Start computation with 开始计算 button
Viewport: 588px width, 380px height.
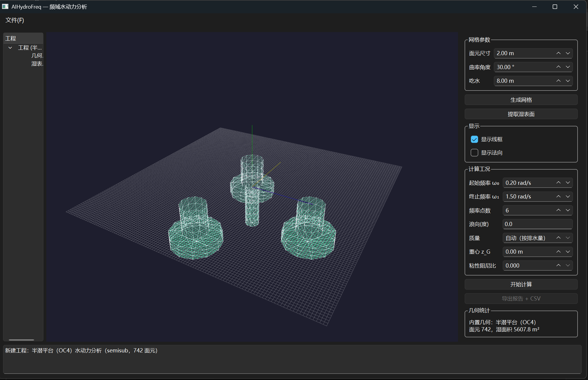coord(521,284)
